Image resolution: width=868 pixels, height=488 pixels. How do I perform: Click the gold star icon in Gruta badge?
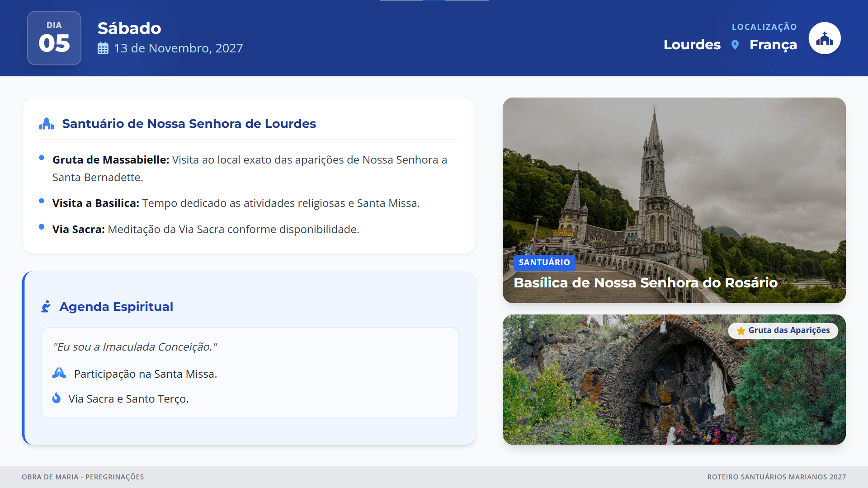point(741,331)
